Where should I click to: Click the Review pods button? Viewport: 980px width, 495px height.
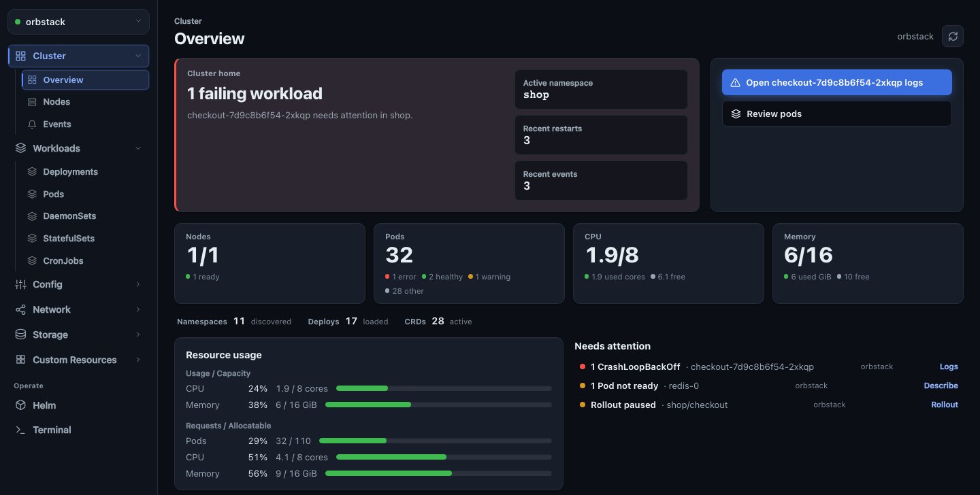pyautogui.click(x=837, y=114)
